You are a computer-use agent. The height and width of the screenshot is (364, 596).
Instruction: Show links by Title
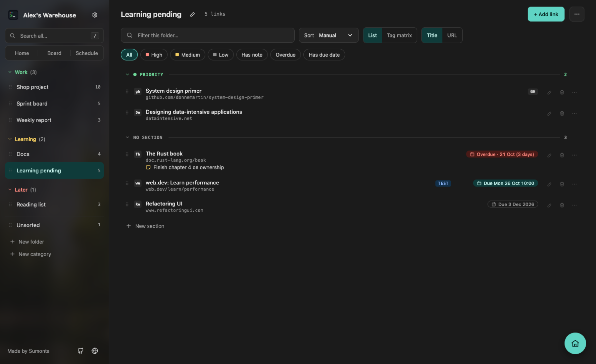point(432,35)
